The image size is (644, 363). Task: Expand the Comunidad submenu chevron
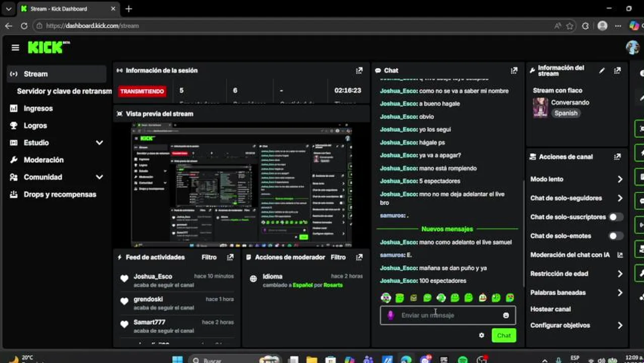pos(99,177)
